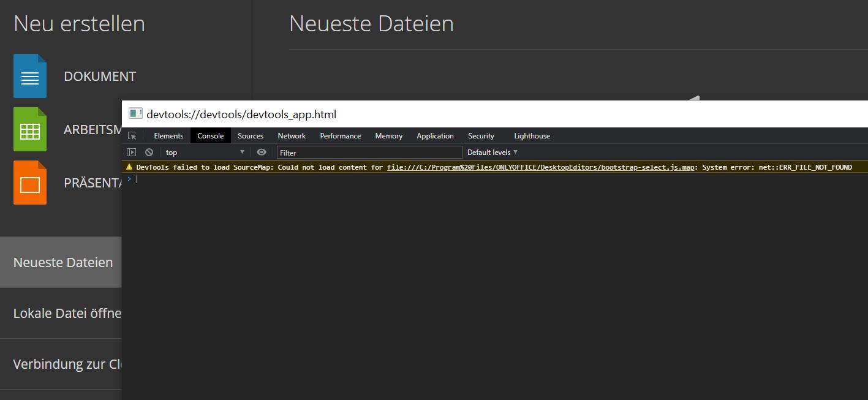Clear the console with the clear icon

pos(149,152)
